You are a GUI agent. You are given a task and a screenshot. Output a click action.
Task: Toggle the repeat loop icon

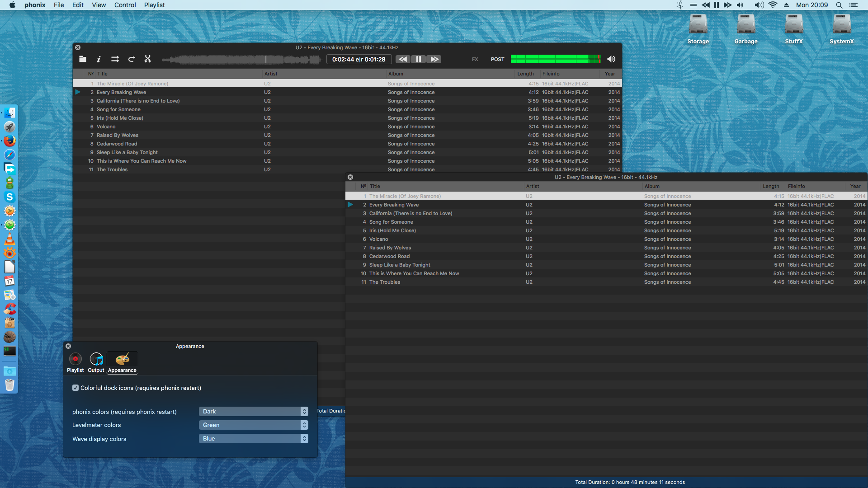click(132, 59)
